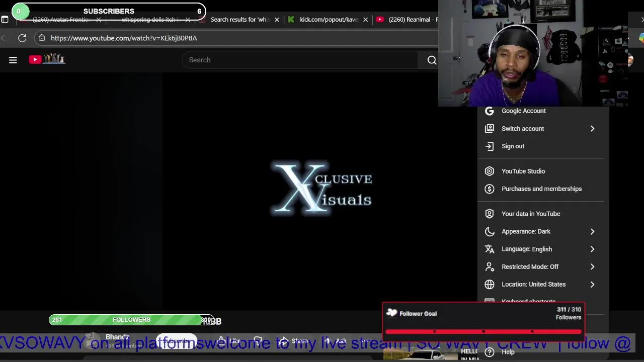Screen dimensions: 644x362
Task: View site information lock icon in address bar
Action: pyautogui.click(x=42, y=38)
